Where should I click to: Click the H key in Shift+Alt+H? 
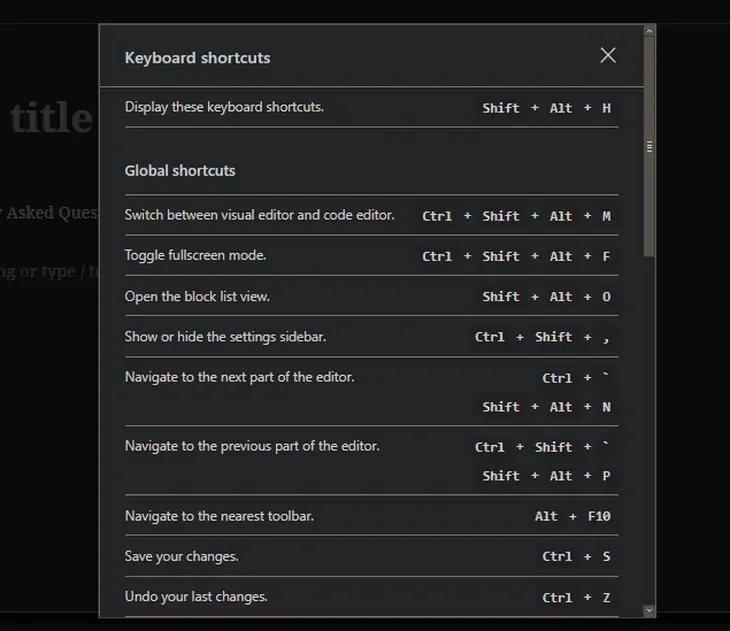606,108
